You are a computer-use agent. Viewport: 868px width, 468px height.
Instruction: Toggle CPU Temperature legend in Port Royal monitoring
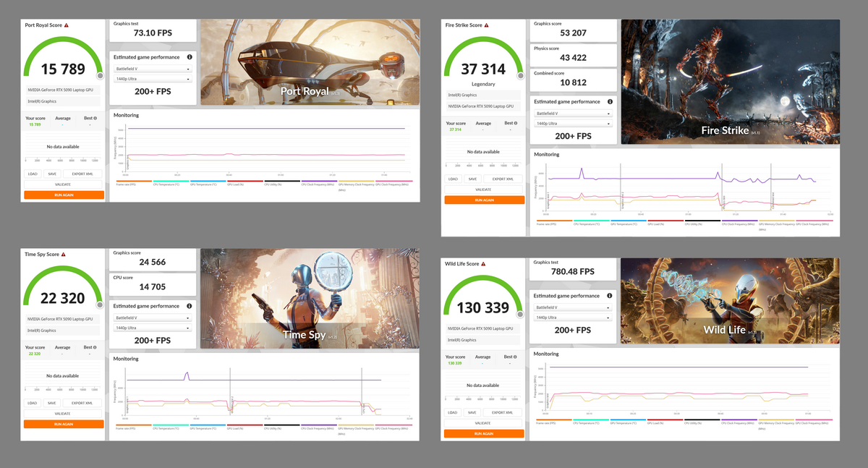pos(171,184)
